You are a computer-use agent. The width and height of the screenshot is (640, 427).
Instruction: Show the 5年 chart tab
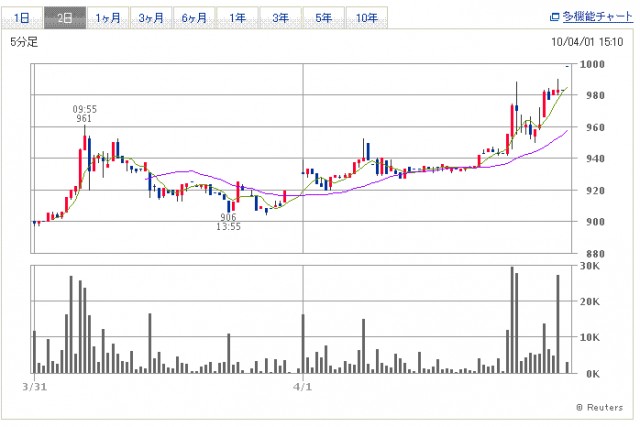(324, 18)
